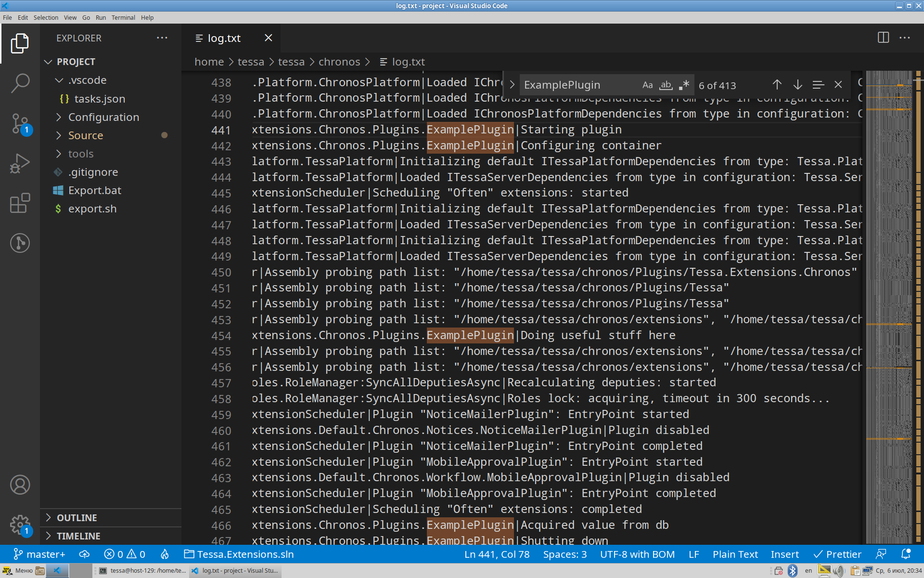
Task: Go to previous match in find widget
Action: [777, 85]
